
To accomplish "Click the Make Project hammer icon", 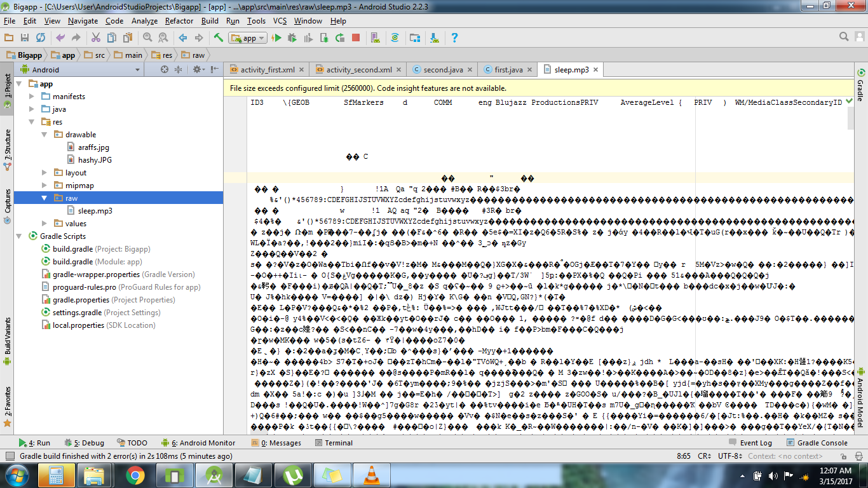I will (x=218, y=38).
